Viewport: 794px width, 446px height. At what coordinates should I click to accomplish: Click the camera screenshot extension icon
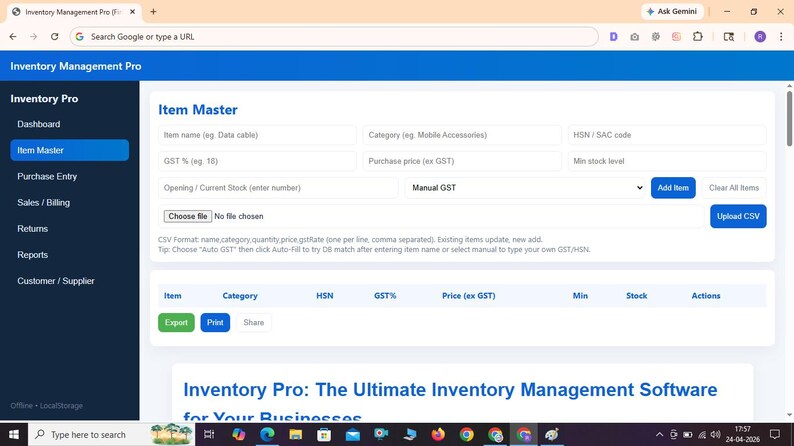point(634,36)
